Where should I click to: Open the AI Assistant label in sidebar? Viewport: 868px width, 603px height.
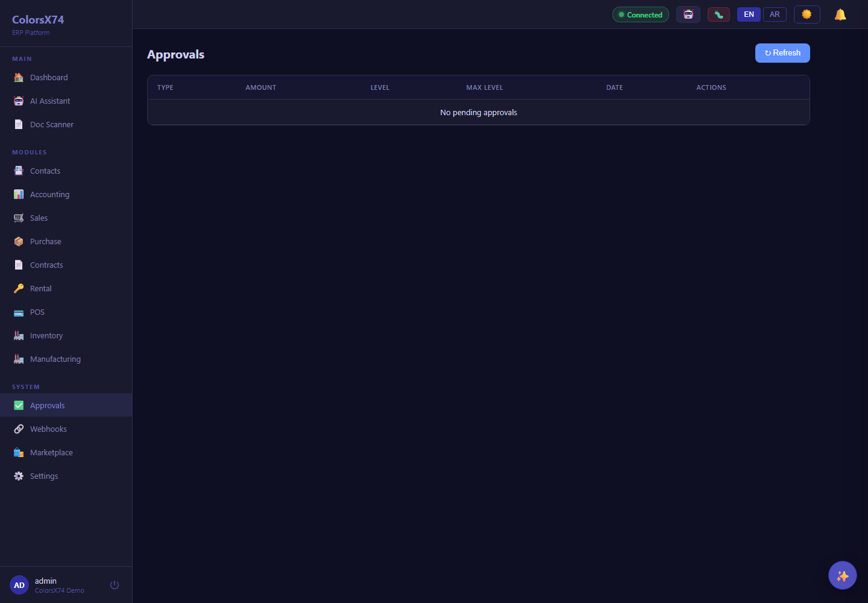click(x=50, y=101)
